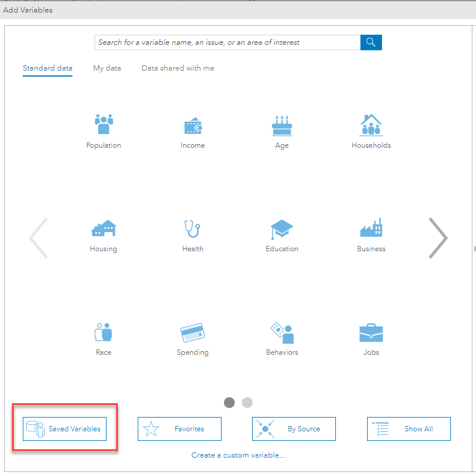
Task: Select the Age birthday cake icon
Action: pos(282,125)
